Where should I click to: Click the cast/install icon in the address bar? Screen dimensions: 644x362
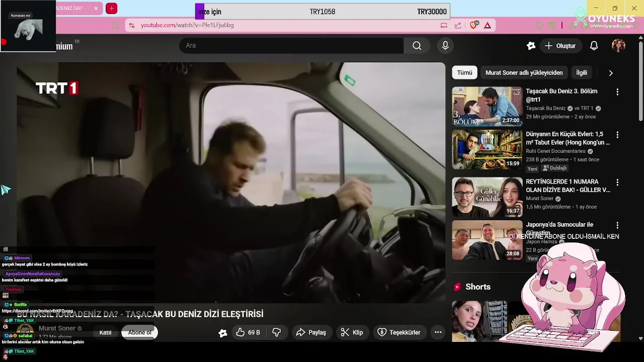[444, 25]
